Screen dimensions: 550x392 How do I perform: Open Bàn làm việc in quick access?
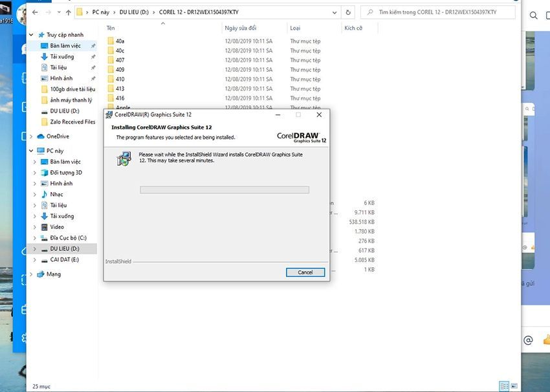(65, 45)
